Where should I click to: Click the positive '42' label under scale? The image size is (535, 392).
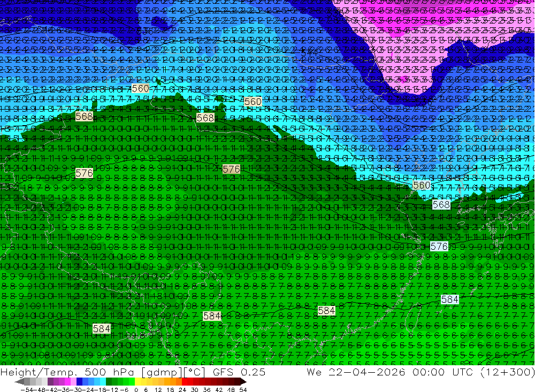[x=219, y=390]
